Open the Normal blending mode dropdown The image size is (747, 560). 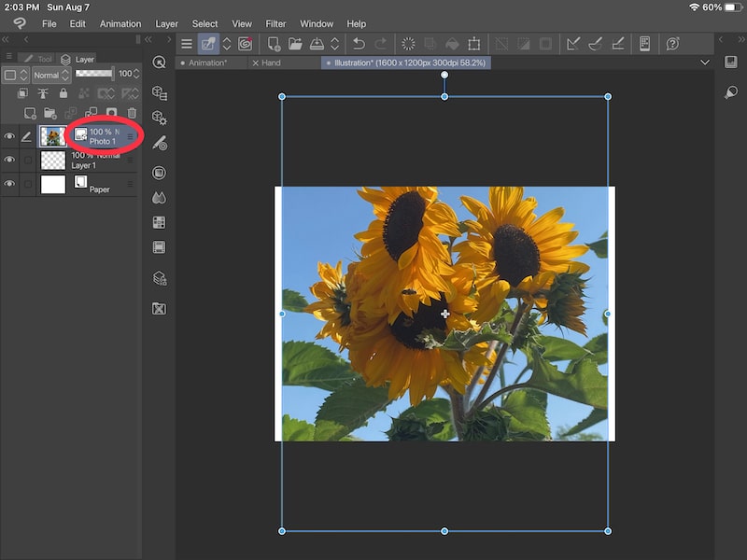click(x=49, y=75)
